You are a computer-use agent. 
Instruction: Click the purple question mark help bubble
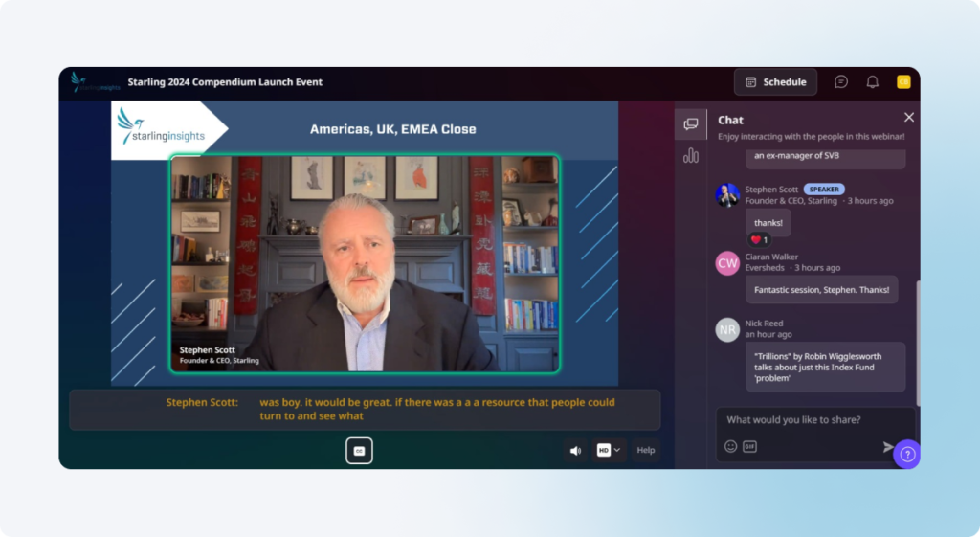(906, 455)
